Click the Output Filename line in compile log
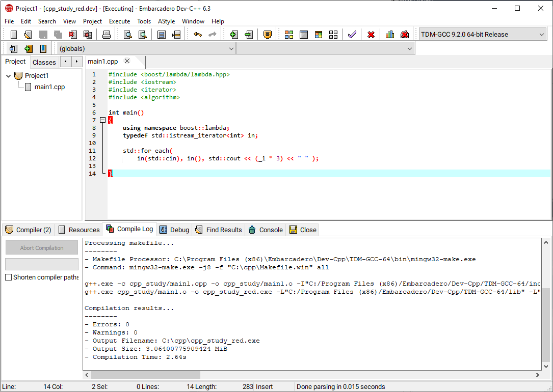The image size is (553, 392). coord(172,341)
